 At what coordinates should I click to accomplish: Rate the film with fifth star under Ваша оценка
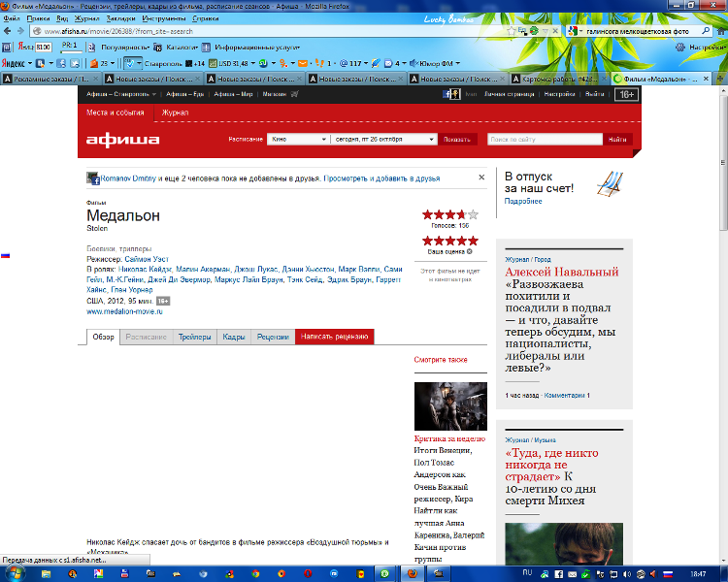(473, 241)
